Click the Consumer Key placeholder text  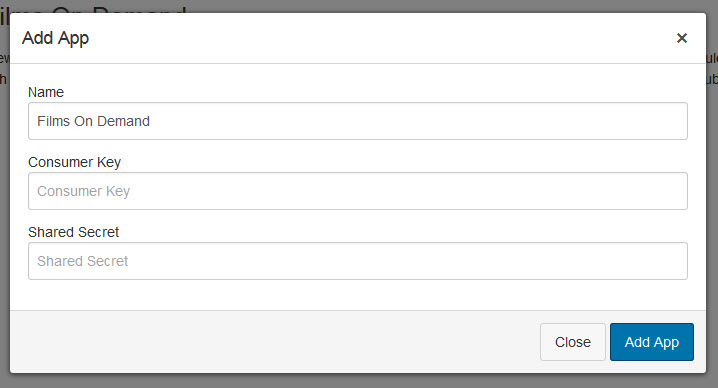(x=83, y=191)
